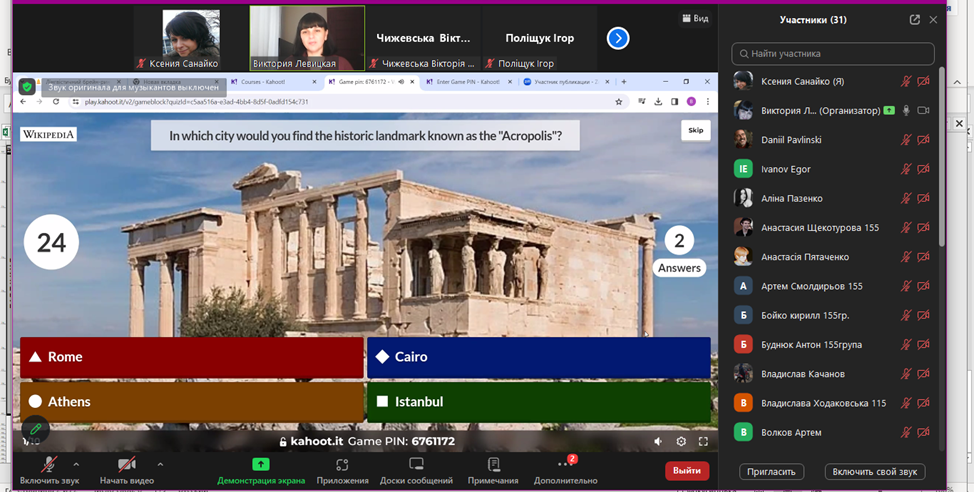Open Доски сообщений whiteboards
Image resolution: width=974 pixels, height=492 pixels.
[416, 465]
